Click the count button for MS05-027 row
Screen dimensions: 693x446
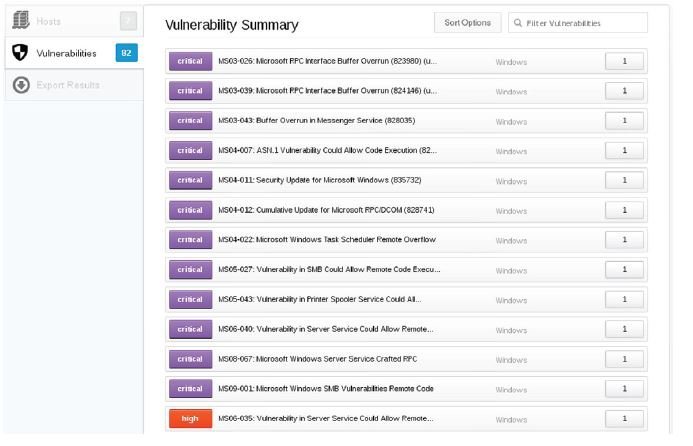pos(624,270)
